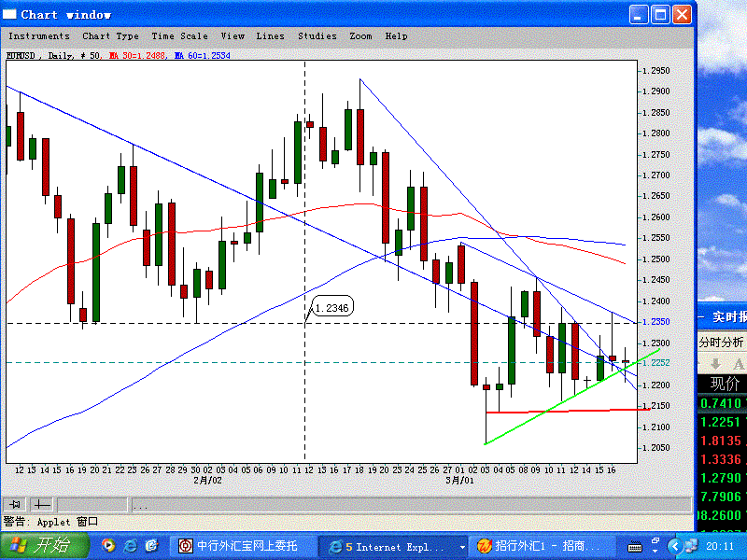Open the Time Scale menu
Screen dimensions: 747x560
pyautogui.click(x=179, y=36)
